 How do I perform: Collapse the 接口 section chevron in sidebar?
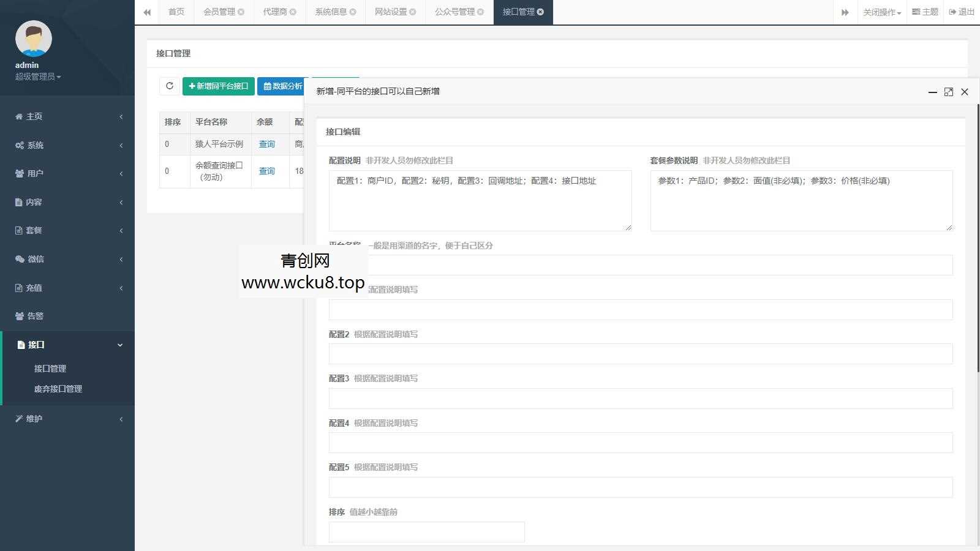pos(120,345)
